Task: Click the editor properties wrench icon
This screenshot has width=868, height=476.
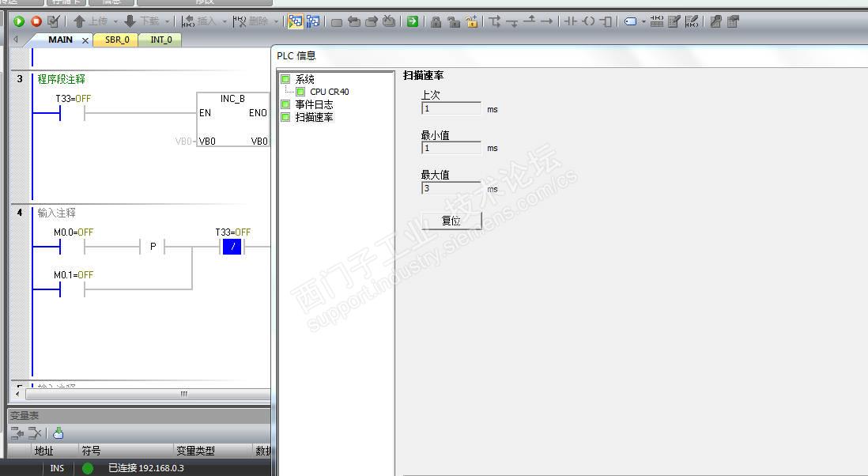Action: (715, 21)
